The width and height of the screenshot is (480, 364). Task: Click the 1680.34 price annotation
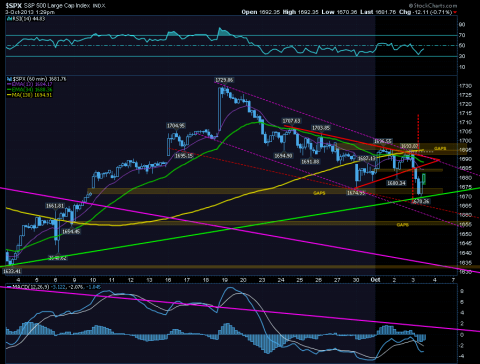pyautogui.click(x=396, y=183)
